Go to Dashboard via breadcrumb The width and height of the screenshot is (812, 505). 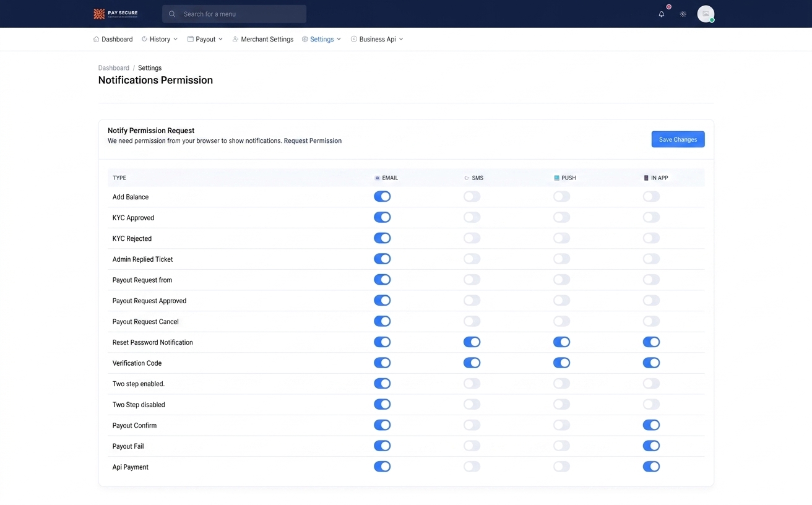(x=114, y=68)
